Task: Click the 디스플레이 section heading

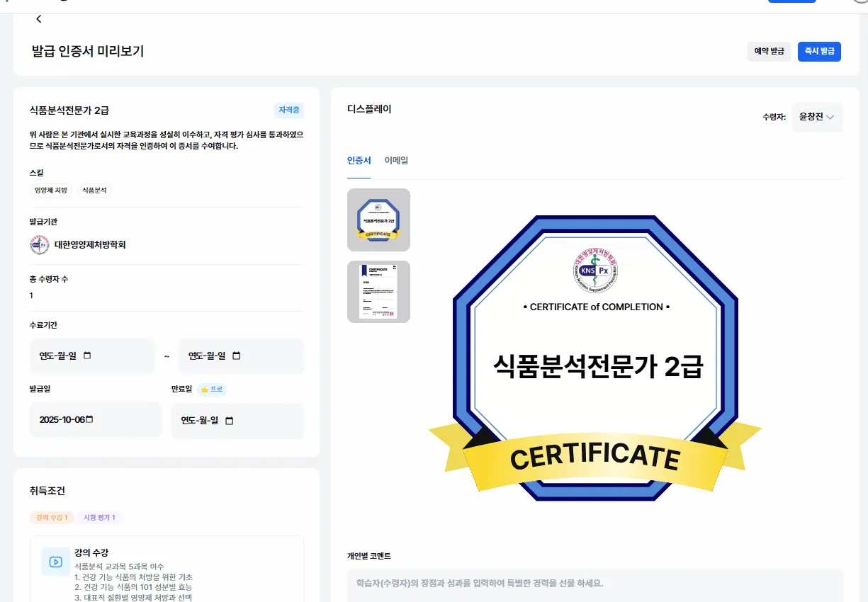Action: [369, 109]
